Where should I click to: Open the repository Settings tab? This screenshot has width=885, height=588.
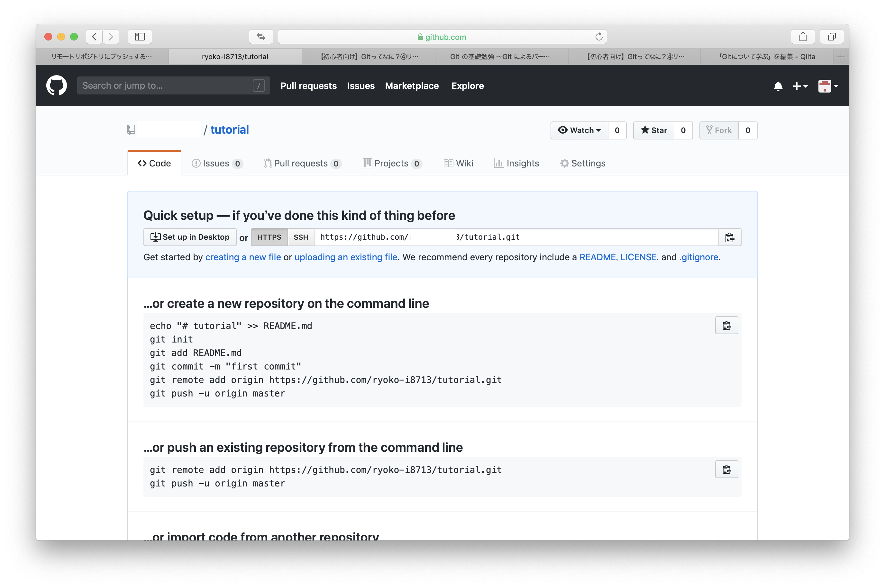582,164
